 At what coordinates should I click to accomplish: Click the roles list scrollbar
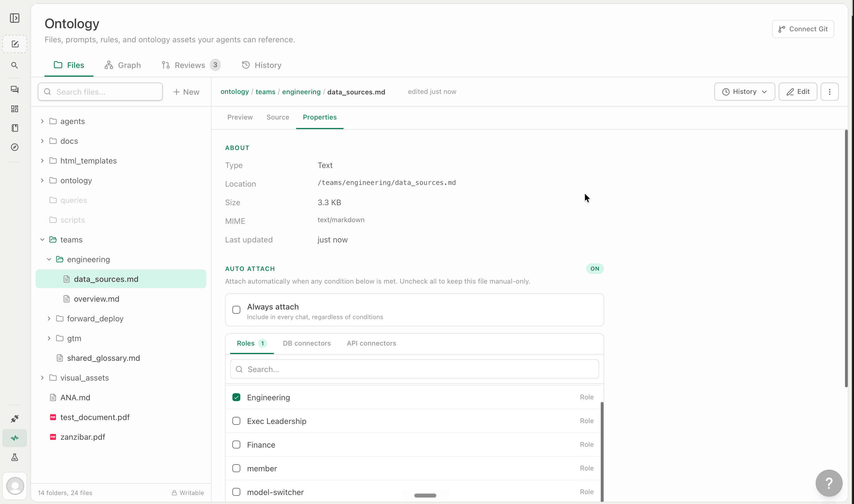[x=602, y=452]
